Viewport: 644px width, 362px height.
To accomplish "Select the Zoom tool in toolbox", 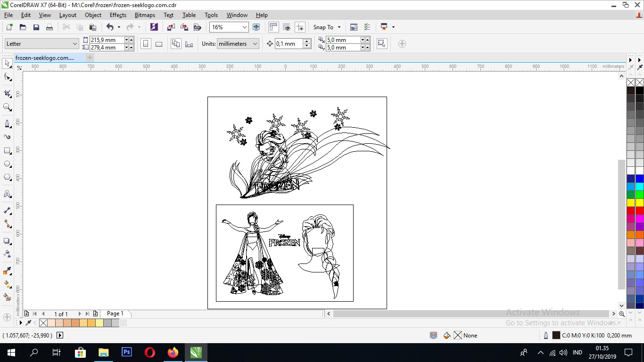I will pos(8,107).
